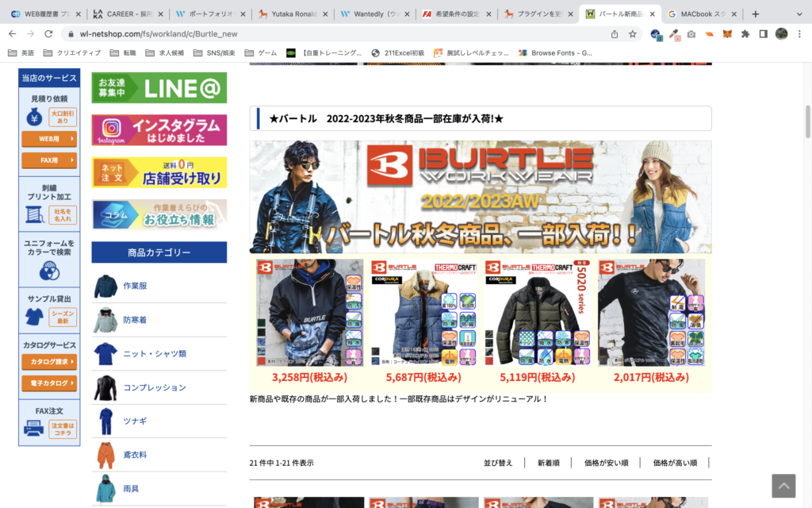This screenshot has width=812, height=508.
Task: Open the SNS/娯楽 bookmarks folder
Action: pyautogui.click(x=214, y=53)
